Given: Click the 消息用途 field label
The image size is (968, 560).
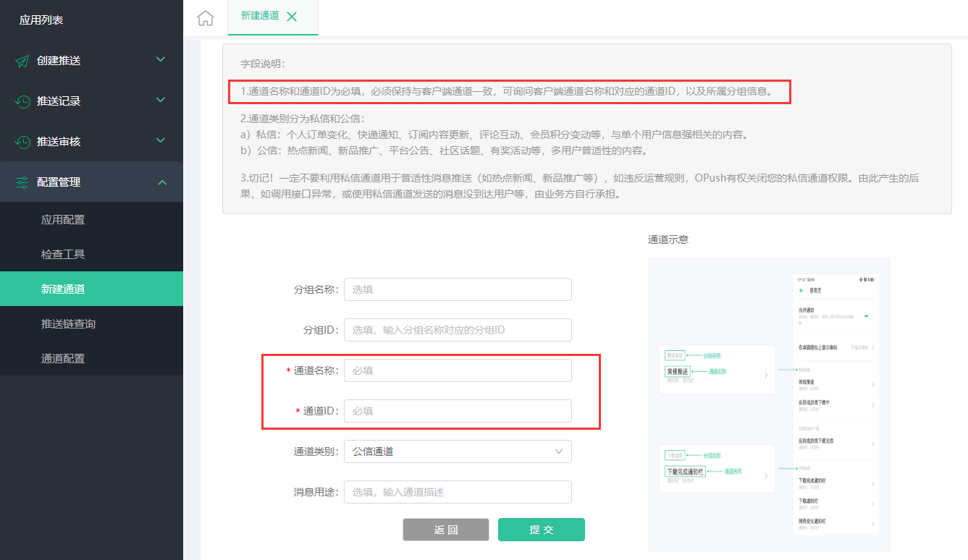Looking at the screenshot, I should click(x=316, y=492).
